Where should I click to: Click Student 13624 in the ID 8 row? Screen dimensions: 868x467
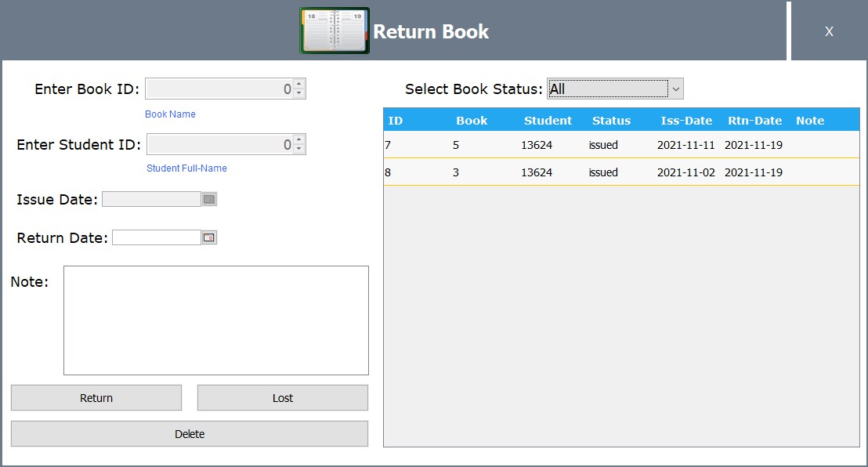[x=537, y=172]
